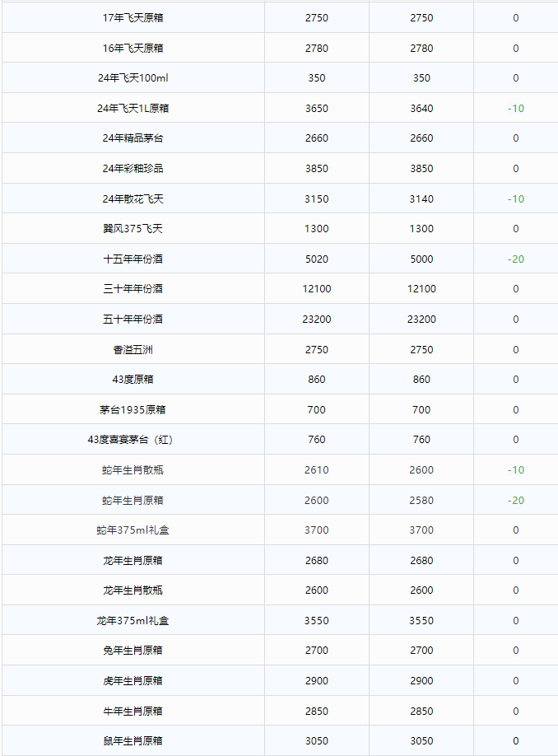Select the 0 change for 24年彩釉珍品
Screen dimensions: 558x756
pyautogui.click(x=515, y=169)
